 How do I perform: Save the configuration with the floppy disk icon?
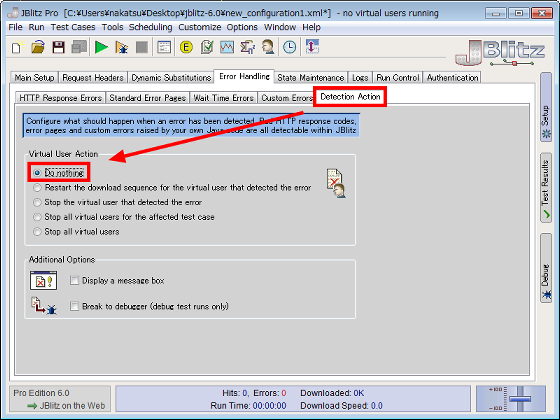click(x=58, y=47)
